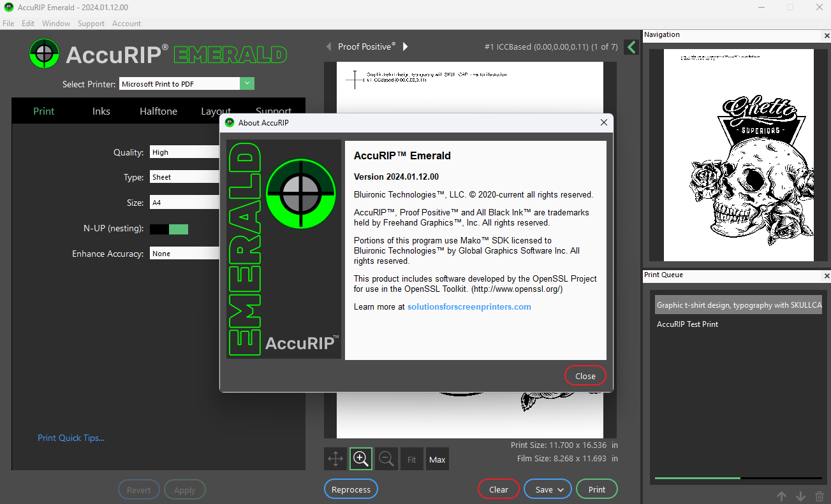The width and height of the screenshot is (831, 504).
Task: Close the About AccuRIP dialog with X
Action: click(x=603, y=122)
